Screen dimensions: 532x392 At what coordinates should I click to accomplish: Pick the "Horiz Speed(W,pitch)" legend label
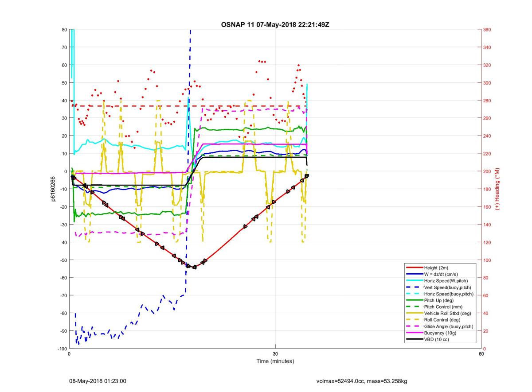tap(446, 281)
